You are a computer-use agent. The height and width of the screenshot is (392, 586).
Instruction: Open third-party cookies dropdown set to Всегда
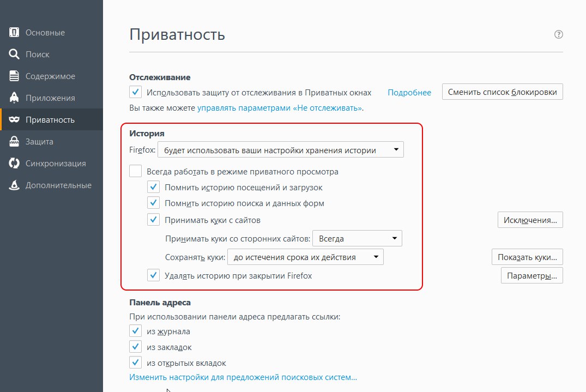(357, 238)
